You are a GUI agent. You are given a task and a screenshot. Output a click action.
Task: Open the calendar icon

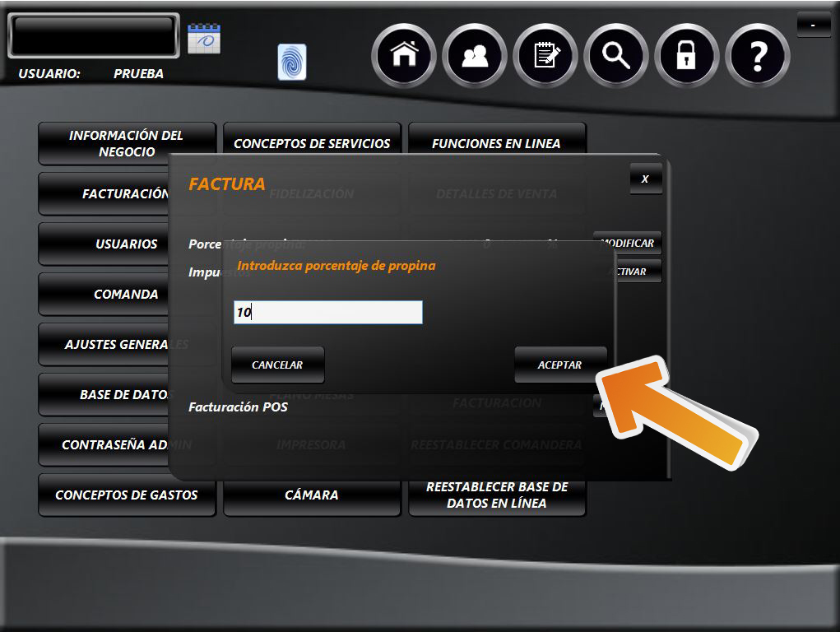click(203, 39)
